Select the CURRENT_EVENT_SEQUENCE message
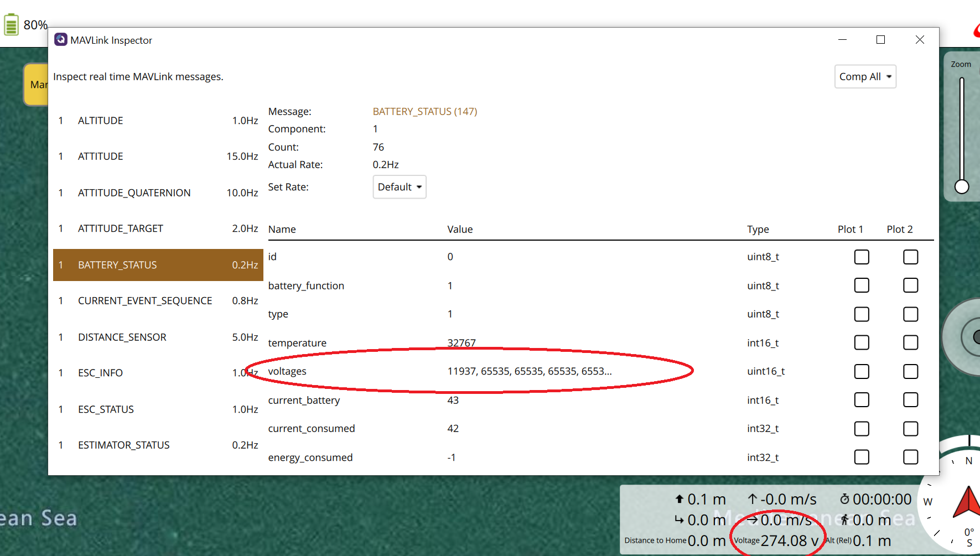The image size is (980, 556). click(158, 301)
